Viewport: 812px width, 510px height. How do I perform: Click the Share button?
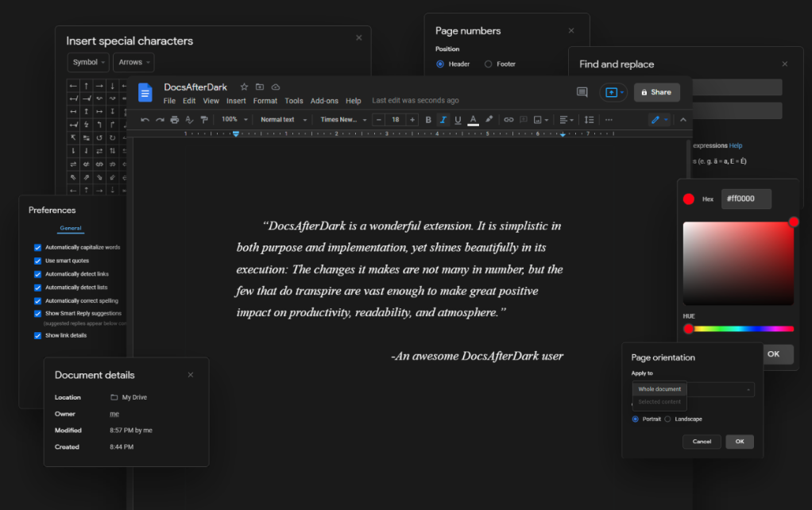[x=656, y=92]
